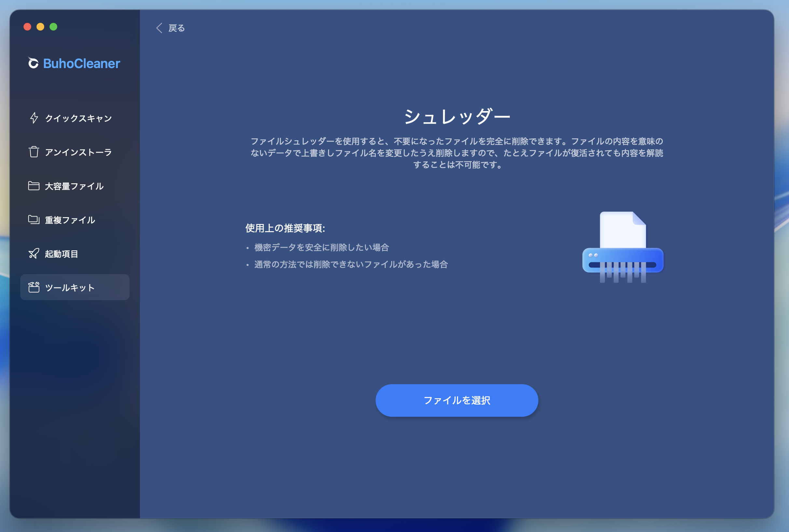This screenshot has height=532, width=789.
Task: Open クイックスキャン in the sidebar
Action: pyautogui.click(x=75, y=118)
